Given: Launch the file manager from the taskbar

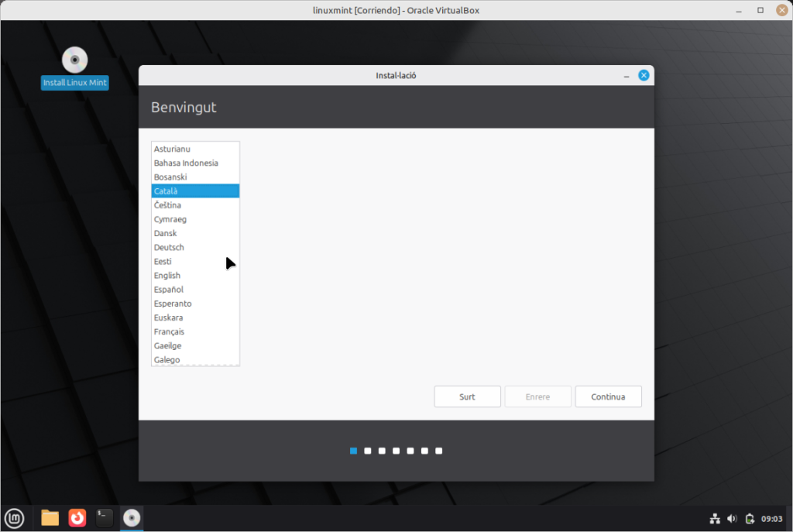Looking at the screenshot, I should (x=50, y=517).
